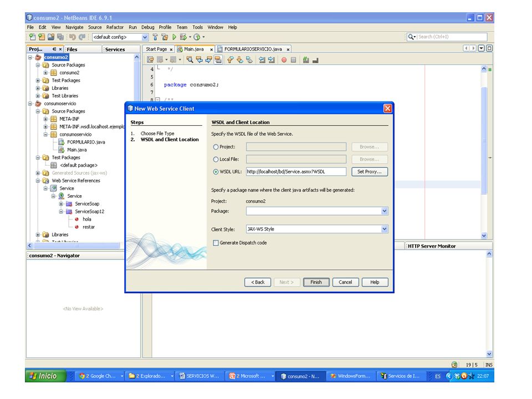The height and width of the screenshot is (399, 532).
Task: Click the status bar notification globe icon
Action: pos(454,365)
